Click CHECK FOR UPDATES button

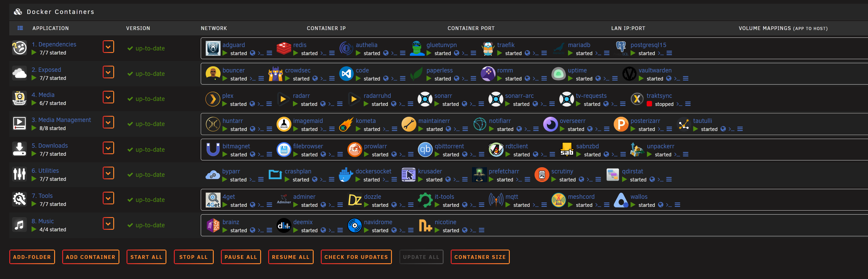pos(356,257)
